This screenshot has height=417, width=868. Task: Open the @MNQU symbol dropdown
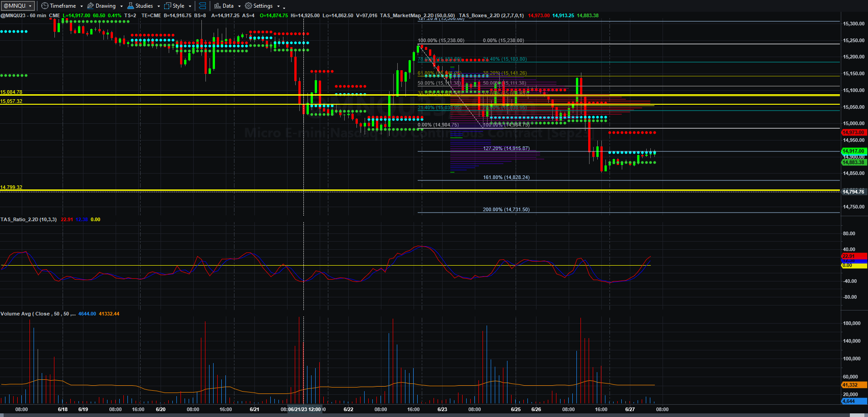point(18,6)
